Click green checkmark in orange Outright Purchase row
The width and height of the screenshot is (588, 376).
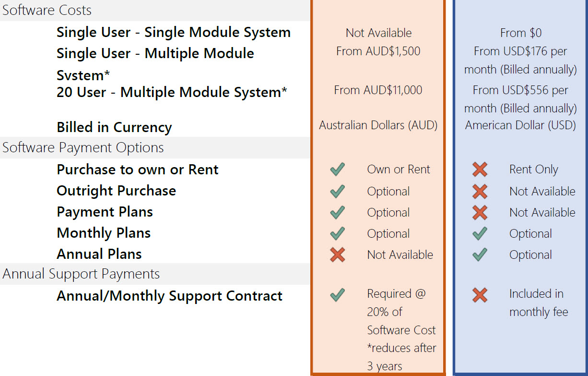point(338,191)
